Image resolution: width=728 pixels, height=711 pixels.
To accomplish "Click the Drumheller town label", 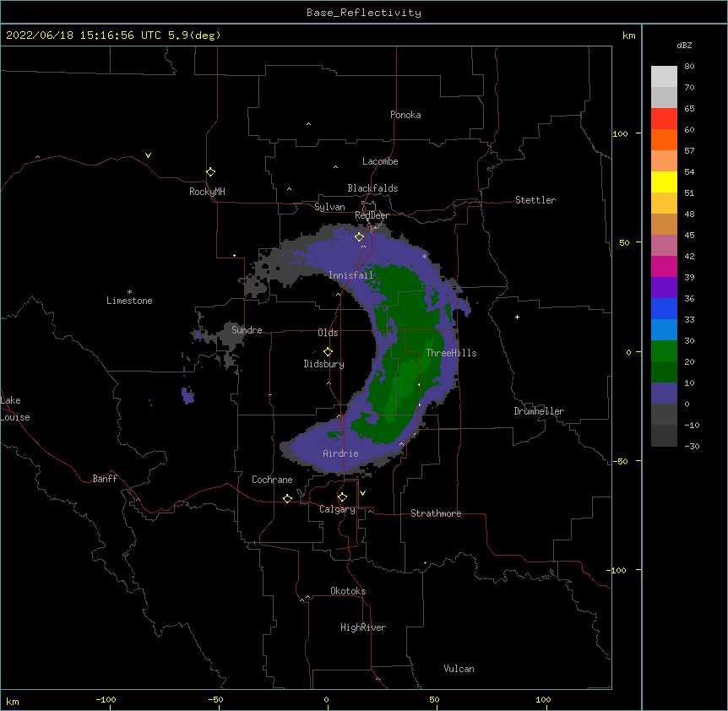I will (539, 411).
